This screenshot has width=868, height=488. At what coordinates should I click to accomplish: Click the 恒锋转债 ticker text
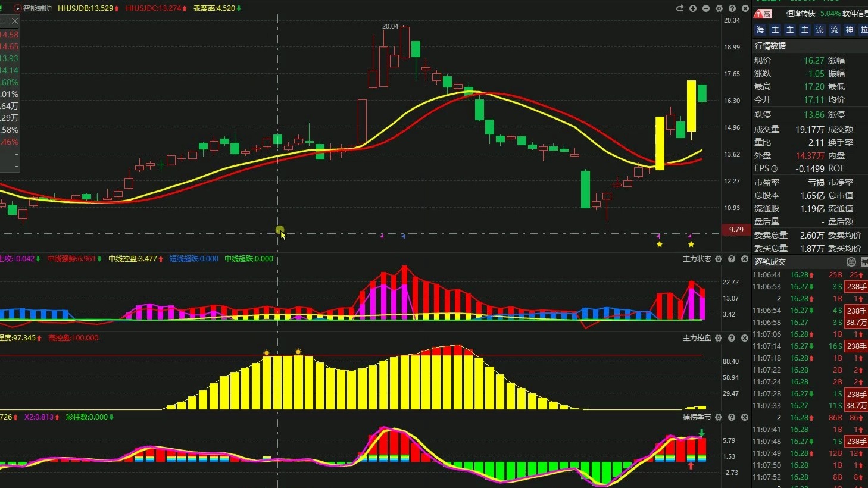pyautogui.click(x=801, y=14)
